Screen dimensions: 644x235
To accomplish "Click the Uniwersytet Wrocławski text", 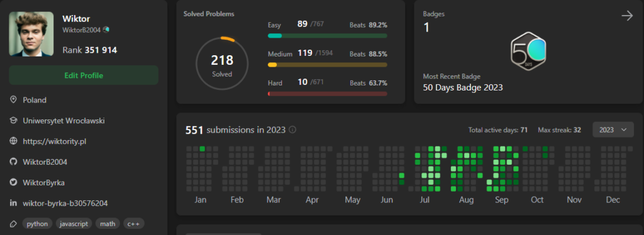I will pyautogui.click(x=64, y=121).
